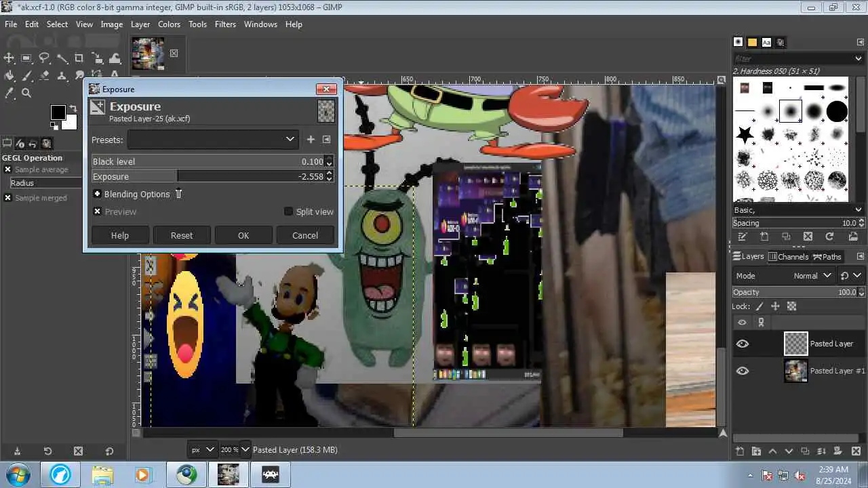
Task: Create a new layer group
Action: tap(756, 451)
